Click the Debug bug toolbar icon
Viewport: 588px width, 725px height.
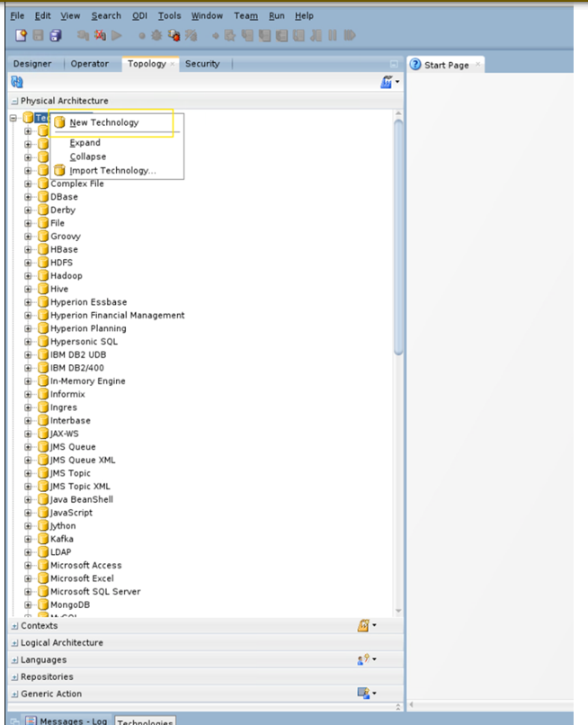pos(156,35)
